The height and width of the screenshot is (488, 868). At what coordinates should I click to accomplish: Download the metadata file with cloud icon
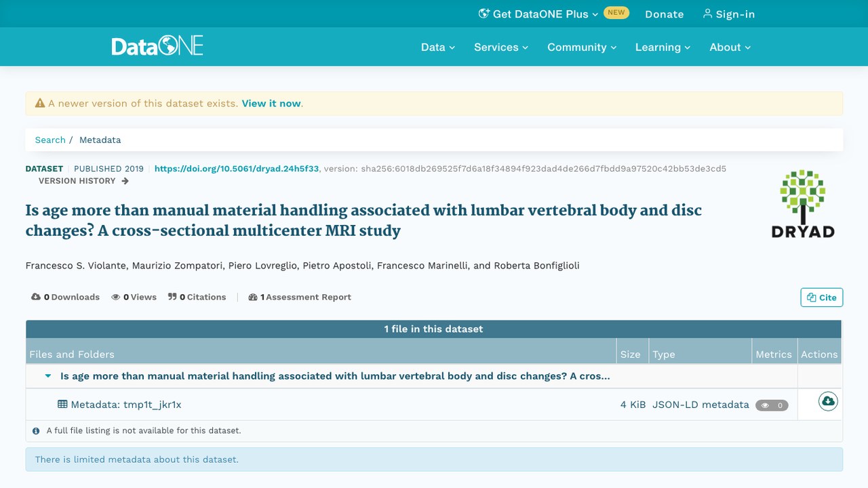tap(828, 402)
